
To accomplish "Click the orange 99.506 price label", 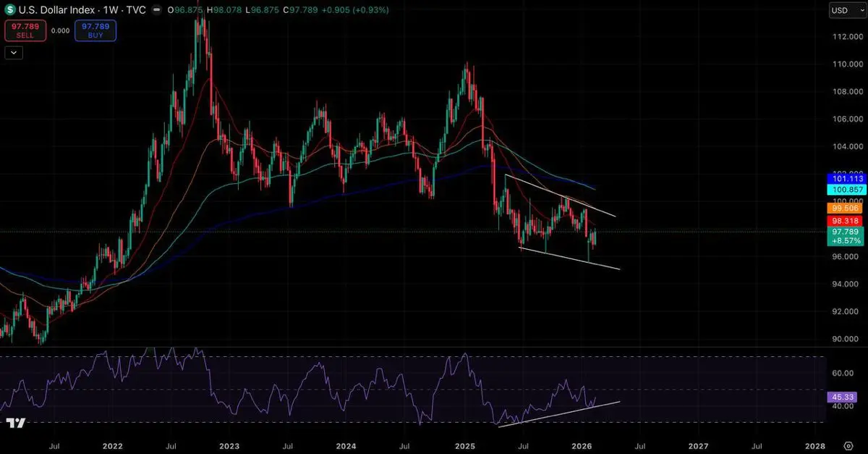I will click(846, 207).
